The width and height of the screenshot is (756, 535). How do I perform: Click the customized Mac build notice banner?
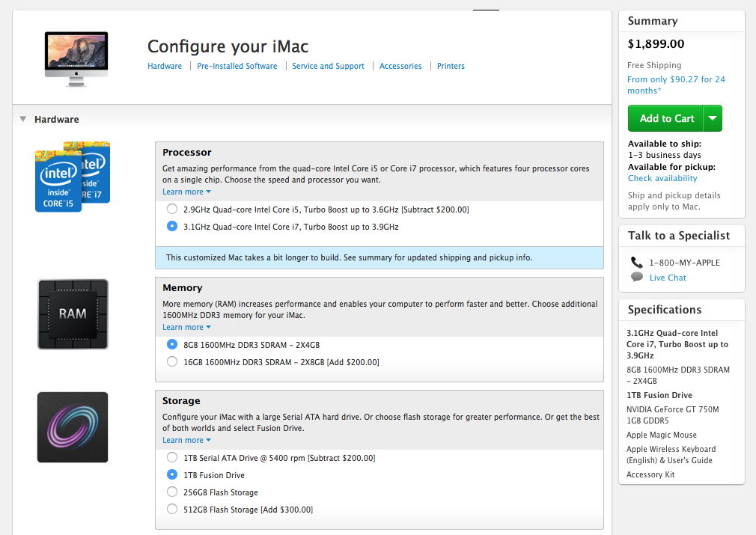379,257
